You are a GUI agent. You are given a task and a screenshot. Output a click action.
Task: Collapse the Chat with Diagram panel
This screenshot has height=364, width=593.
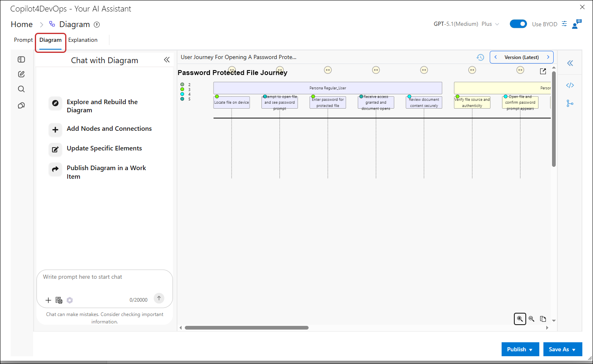coord(167,60)
